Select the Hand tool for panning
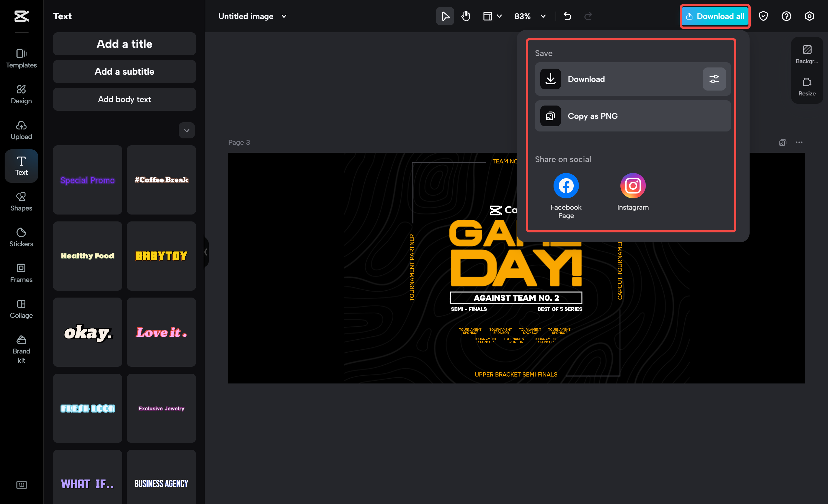The image size is (828, 504). 466,16
